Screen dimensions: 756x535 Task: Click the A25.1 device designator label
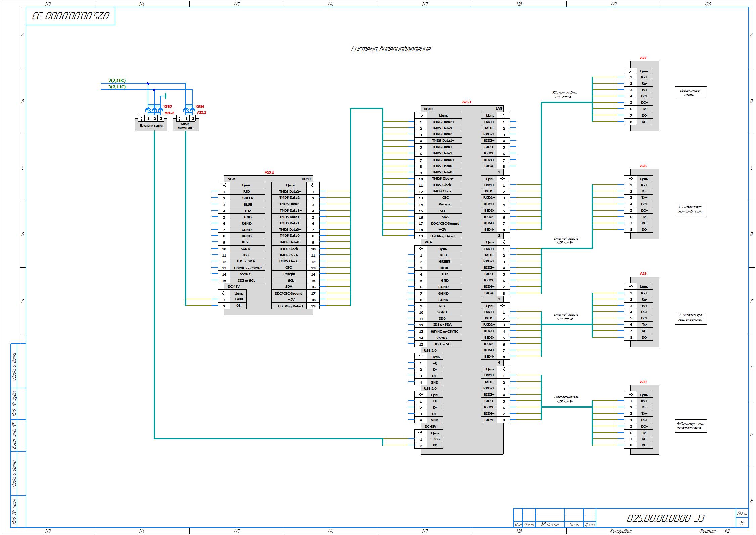(269, 172)
